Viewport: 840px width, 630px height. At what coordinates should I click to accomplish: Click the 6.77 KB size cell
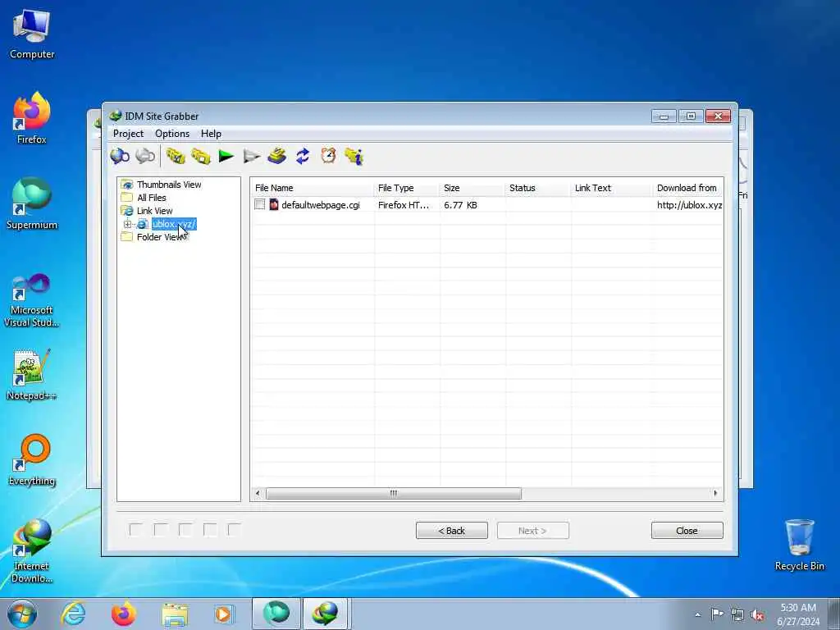tap(460, 204)
